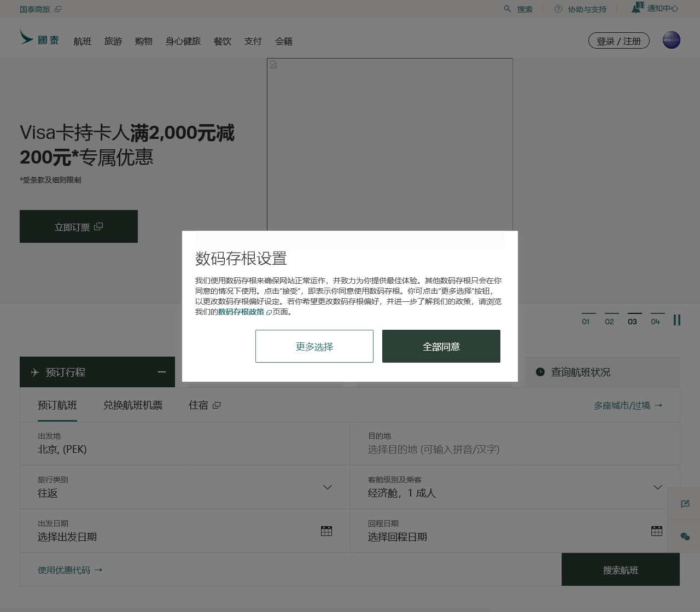Viewport: 700px width, 612px height.
Task: Open the 购物 menu
Action: 144,41
